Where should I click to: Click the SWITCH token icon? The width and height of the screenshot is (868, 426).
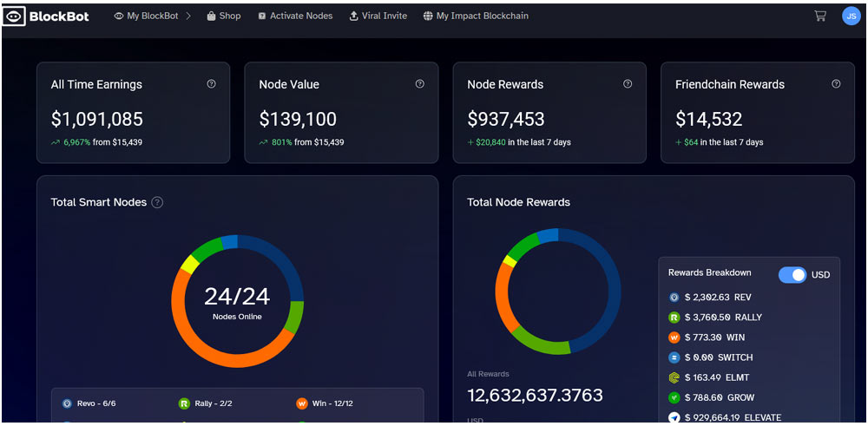pyautogui.click(x=674, y=357)
